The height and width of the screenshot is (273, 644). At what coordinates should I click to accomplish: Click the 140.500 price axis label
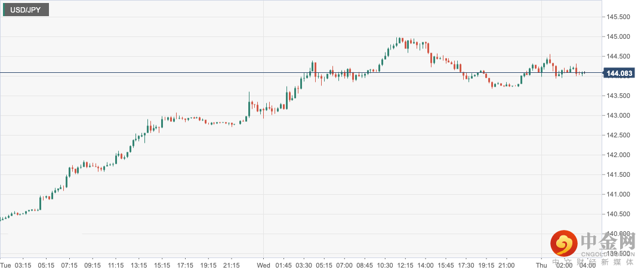pos(617,214)
